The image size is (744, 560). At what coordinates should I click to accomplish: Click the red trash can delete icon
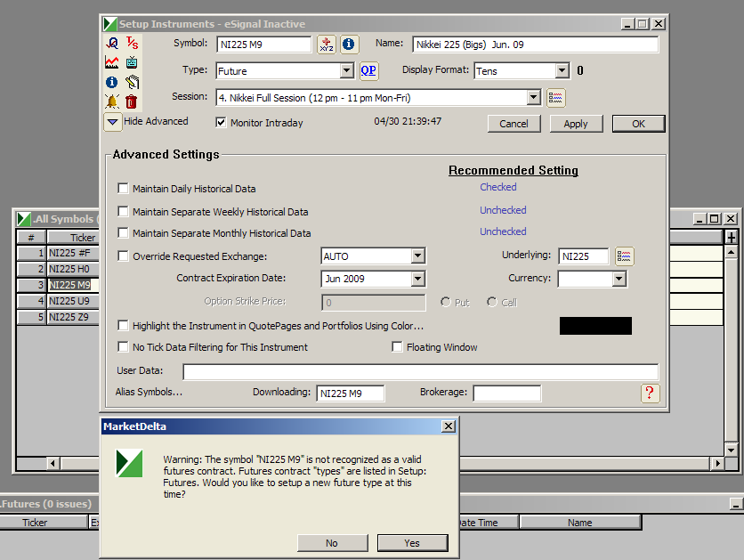[132, 101]
